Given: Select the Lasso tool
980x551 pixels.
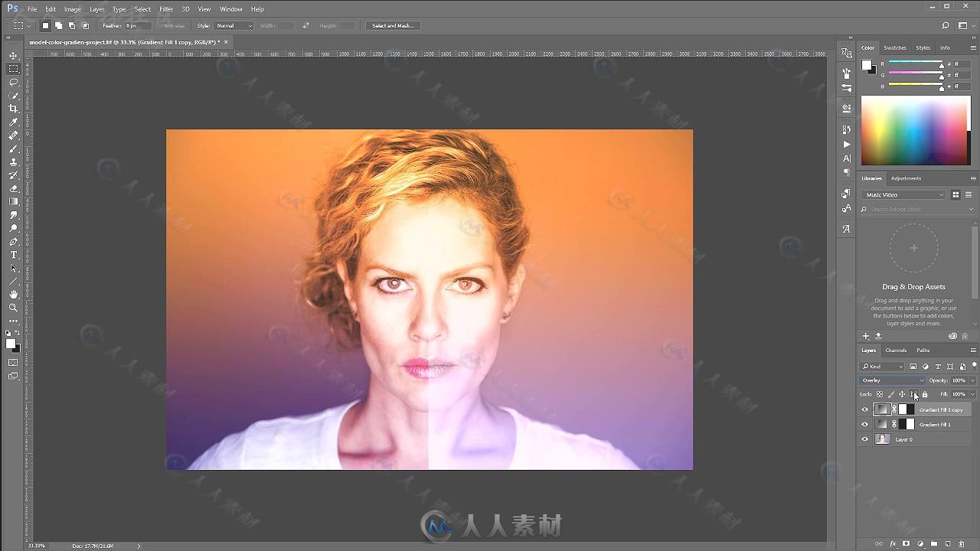Looking at the screenshot, I should click(x=14, y=82).
